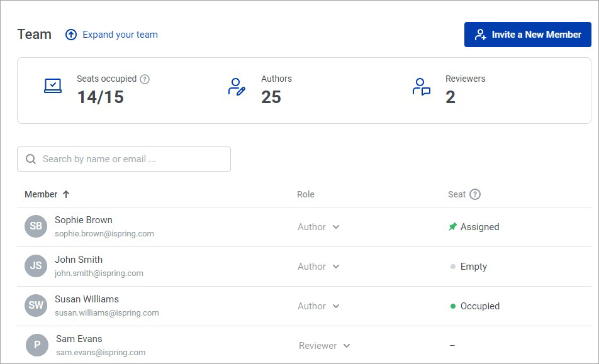This screenshot has height=364, width=599.
Task: Click the Seat column help icon
Action: point(475,194)
